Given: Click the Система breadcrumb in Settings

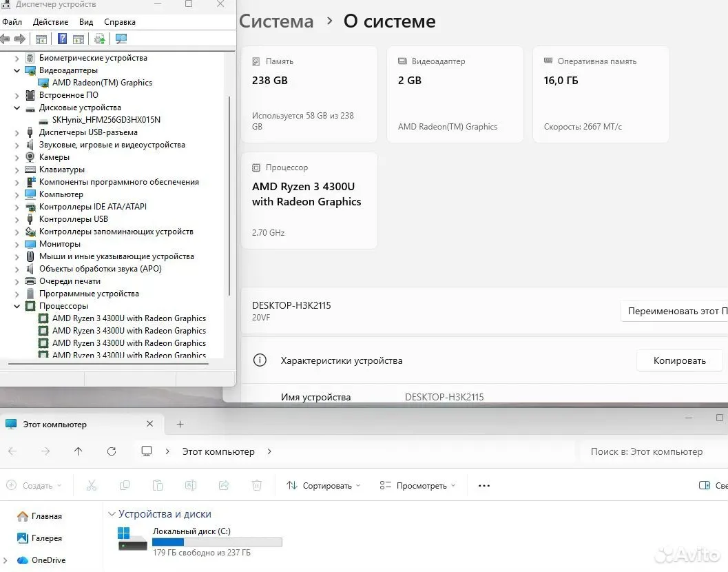Looking at the screenshot, I should [x=276, y=21].
